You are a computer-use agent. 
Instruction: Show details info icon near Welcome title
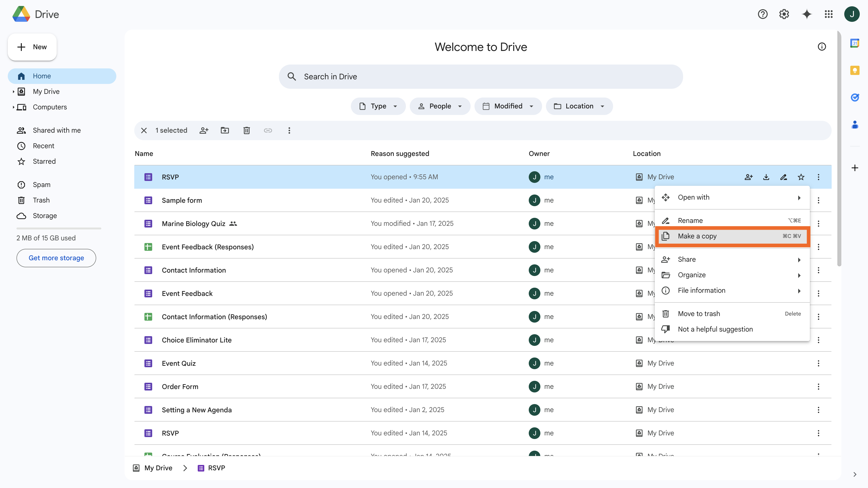[x=822, y=47]
